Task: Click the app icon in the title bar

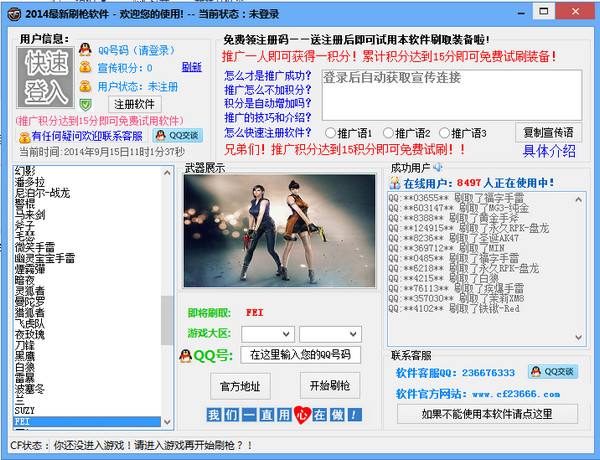Action: click(15, 14)
